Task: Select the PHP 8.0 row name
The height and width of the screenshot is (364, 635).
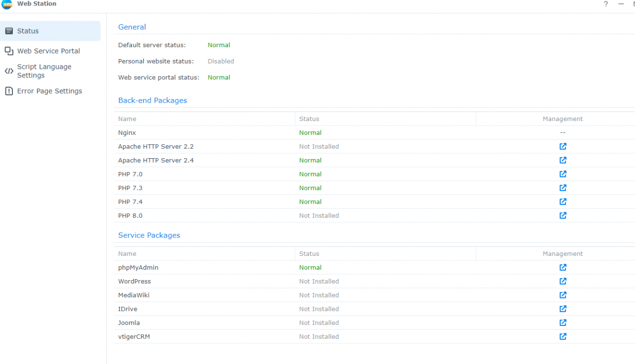Action: pyautogui.click(x=130, y=216)
